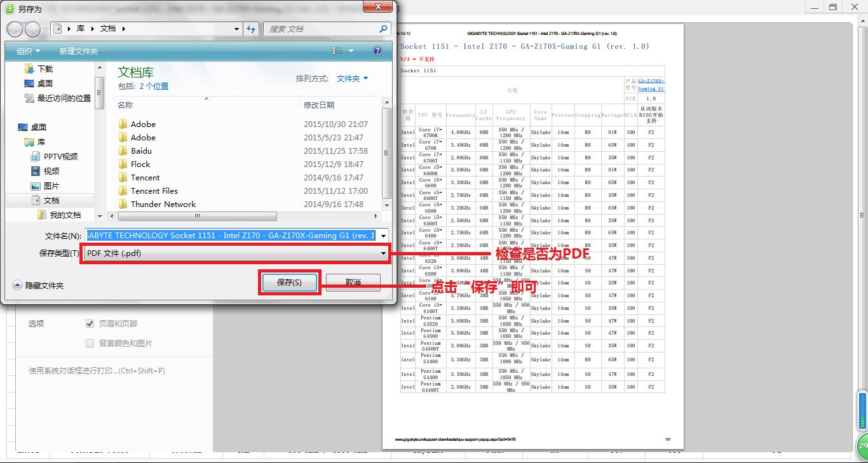Click the 使用系统对话框进行打印 link
This screenshot has height=463, width=868.
(97, 370)
